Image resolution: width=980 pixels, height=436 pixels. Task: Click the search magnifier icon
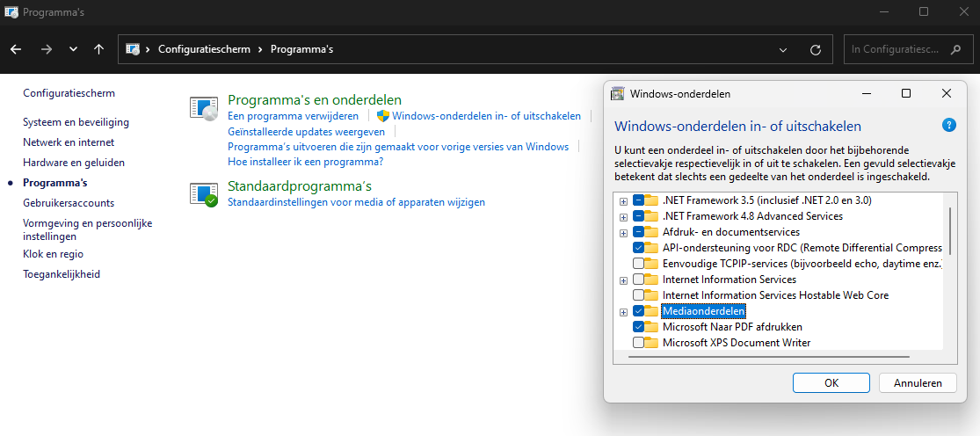955,49
